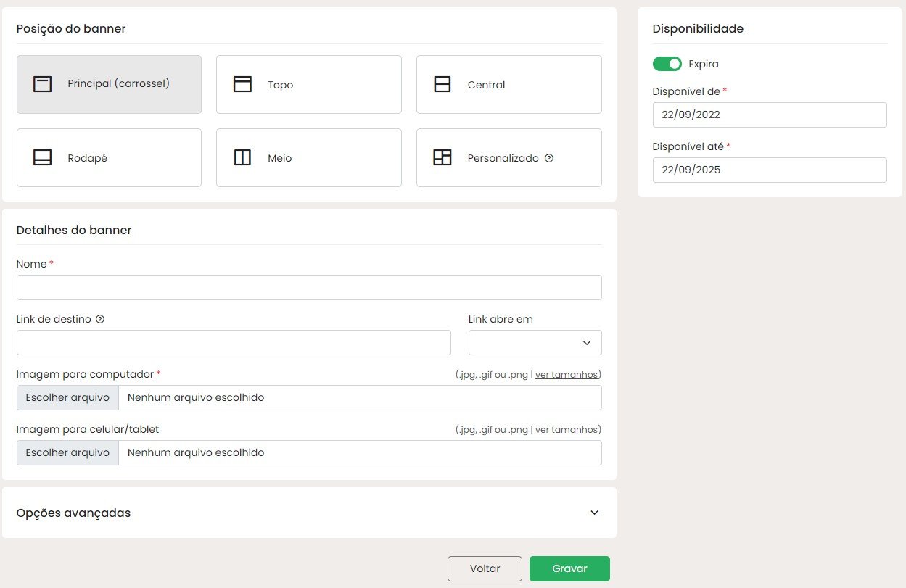
Task: Open the Link abre em dropdown
Action: pos(535,342)
